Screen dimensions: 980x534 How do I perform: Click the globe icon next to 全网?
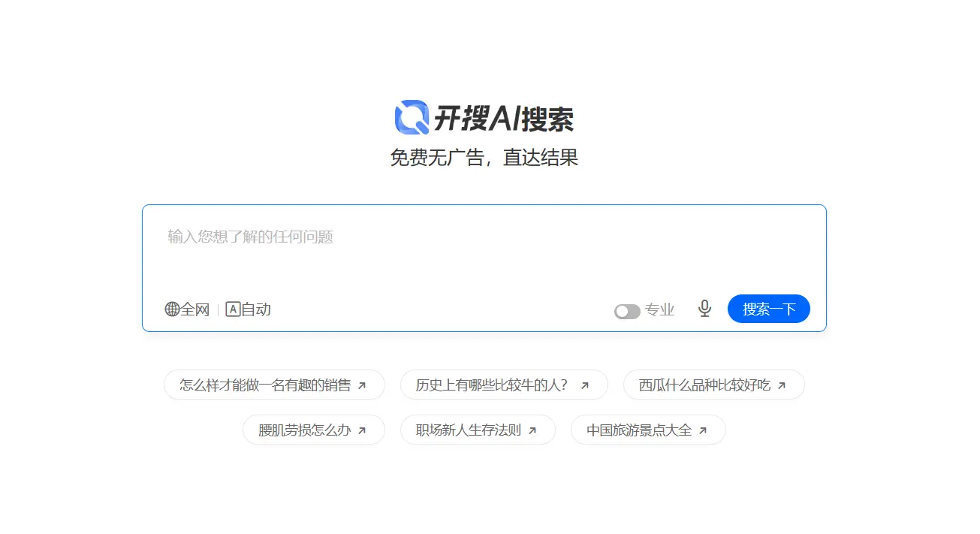171,309
